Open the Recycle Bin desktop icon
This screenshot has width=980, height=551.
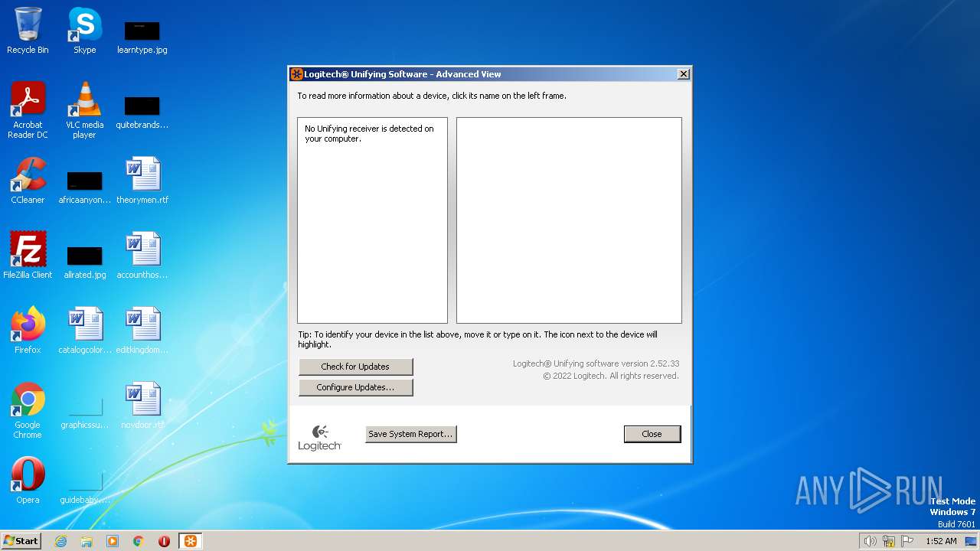click(x=28, y=31)
